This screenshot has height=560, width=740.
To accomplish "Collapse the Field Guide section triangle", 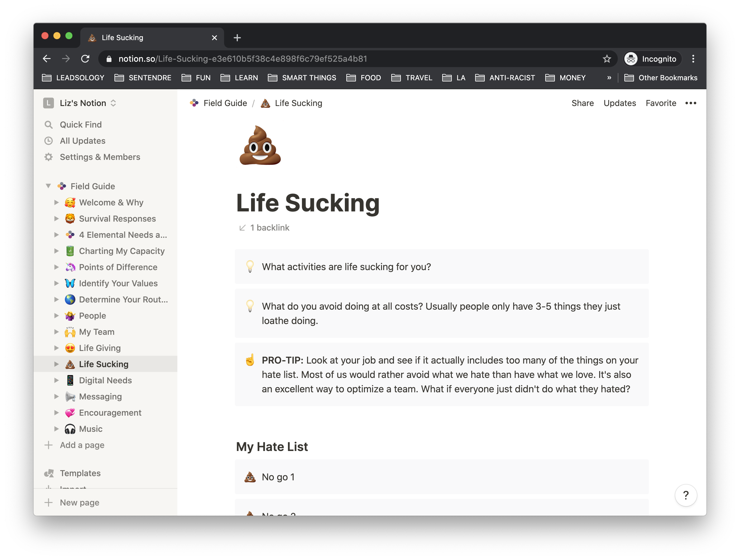I will coord(48,186).
